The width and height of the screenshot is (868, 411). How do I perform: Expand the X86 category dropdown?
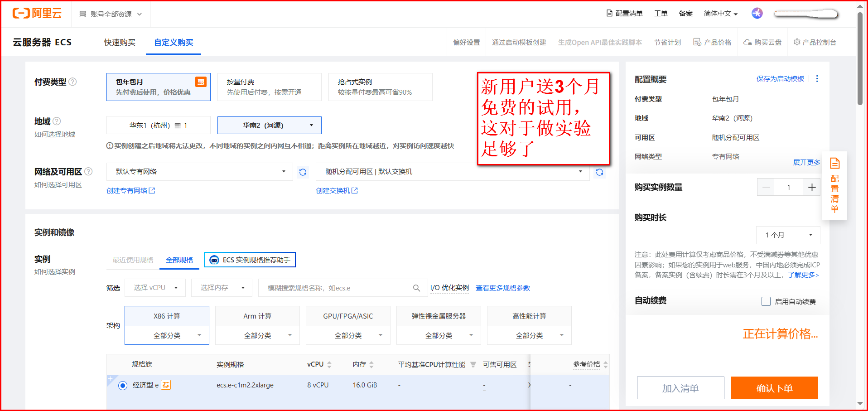coord(167,335)
